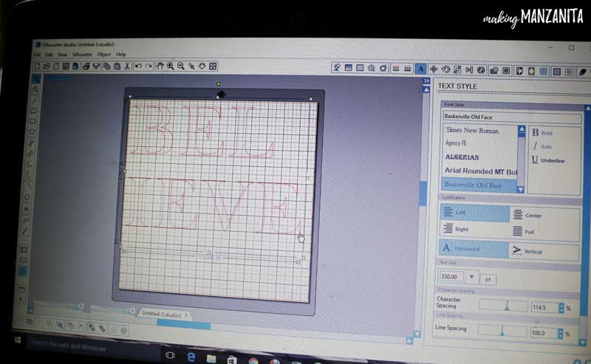Image resolution: width=591 pixels, height=364 pixels.
Task: Open the Silhouette menu
Action: 82,55
